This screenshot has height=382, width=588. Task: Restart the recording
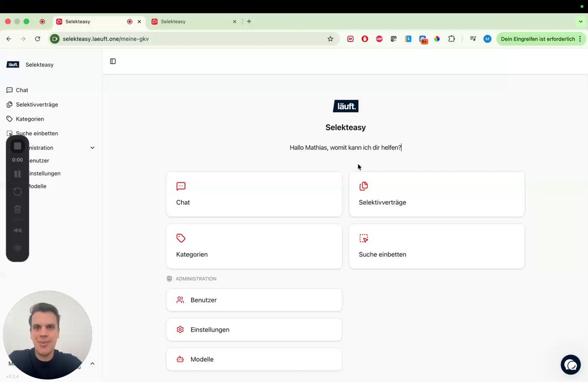pos(17,192)
